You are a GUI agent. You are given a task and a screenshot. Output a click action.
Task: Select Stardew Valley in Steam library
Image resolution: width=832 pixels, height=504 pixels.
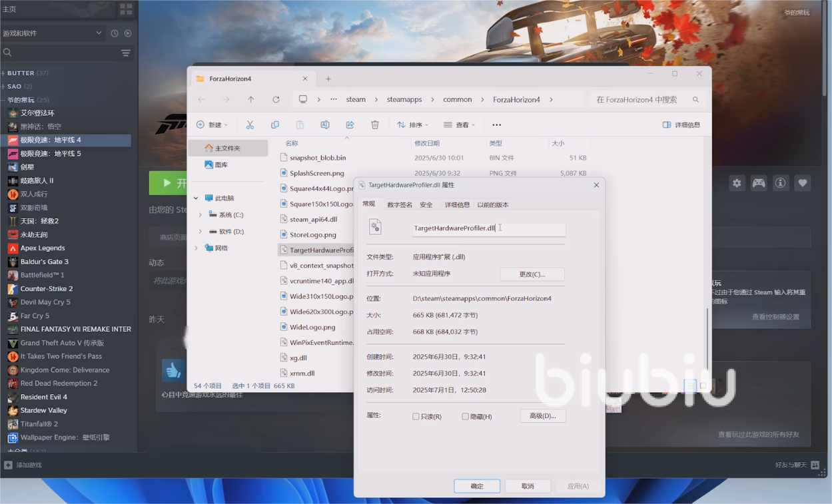[43, 411]
